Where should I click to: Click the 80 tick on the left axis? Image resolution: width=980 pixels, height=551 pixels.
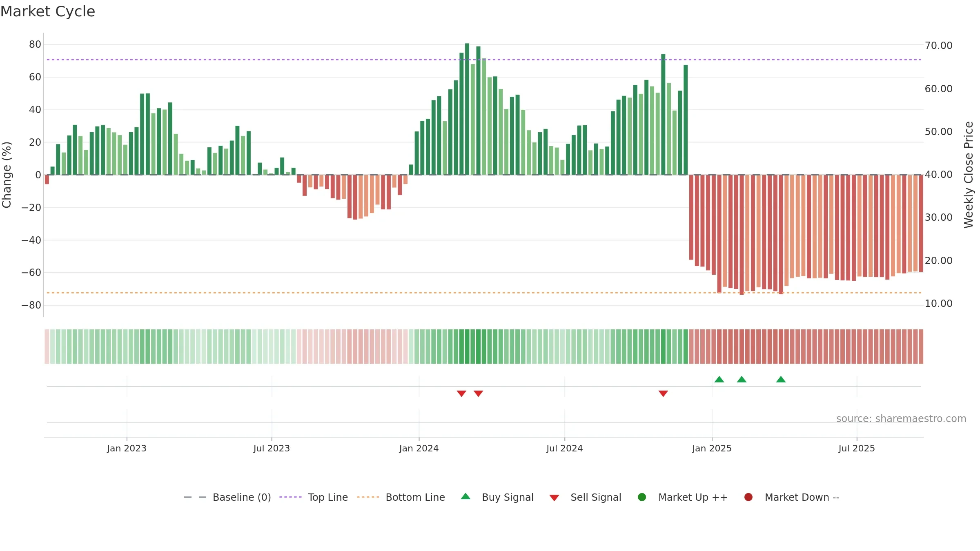35,44
